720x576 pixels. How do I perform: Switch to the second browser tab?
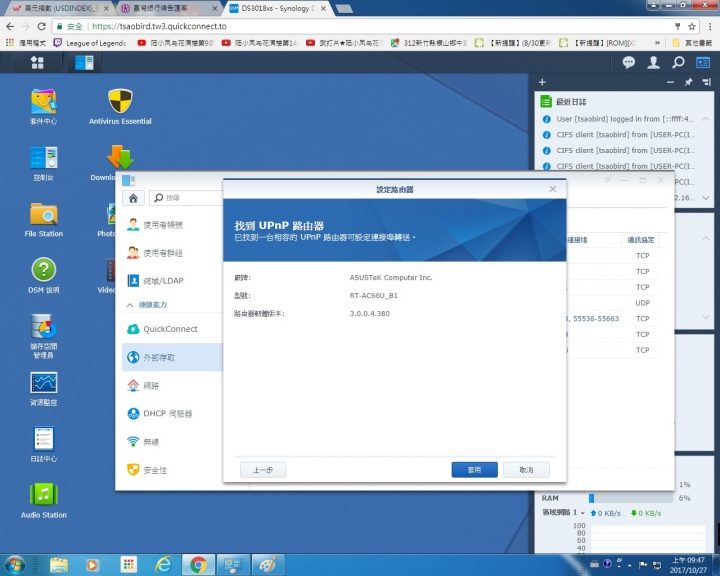coord(169,8)
